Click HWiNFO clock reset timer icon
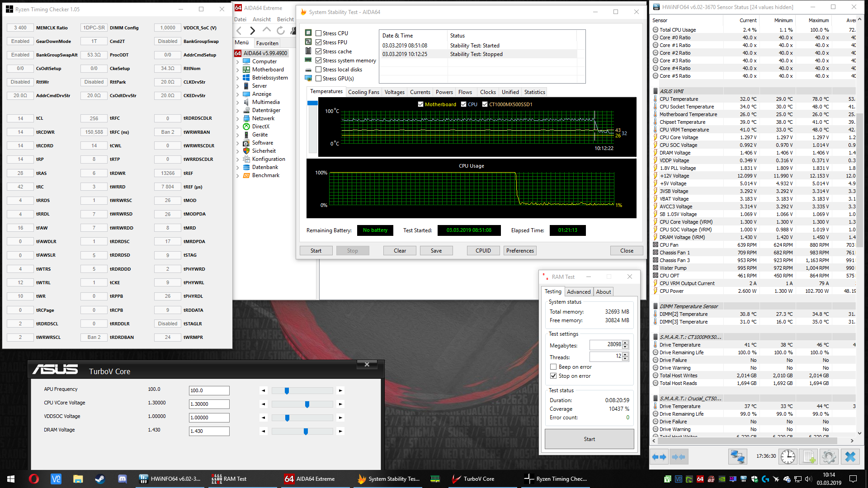Image resolution: width=868 pixels, height=488 pixels. click(x=788, y=457)
